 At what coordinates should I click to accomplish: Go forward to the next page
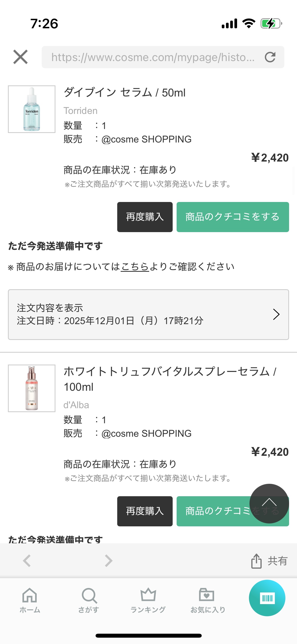coord(109,560)
